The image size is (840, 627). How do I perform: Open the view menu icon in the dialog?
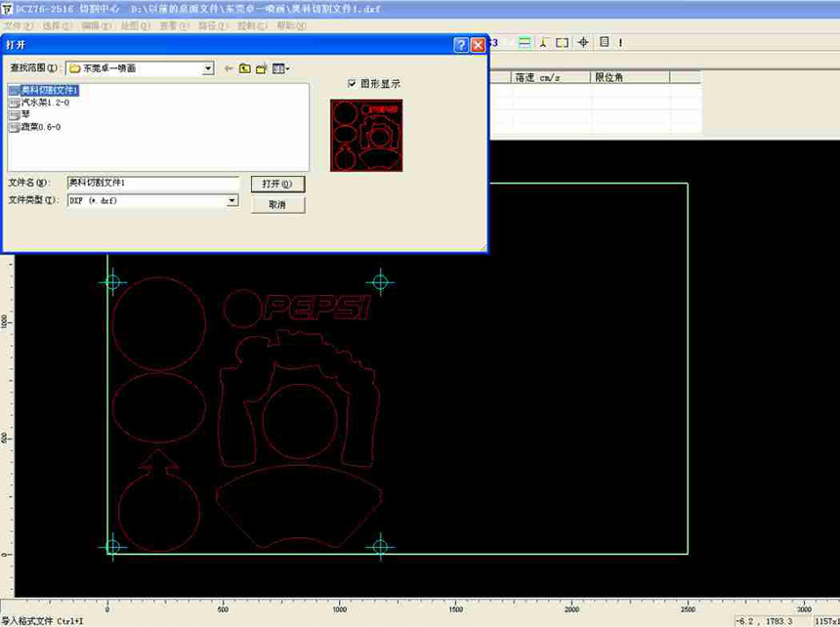coord(280,68)
